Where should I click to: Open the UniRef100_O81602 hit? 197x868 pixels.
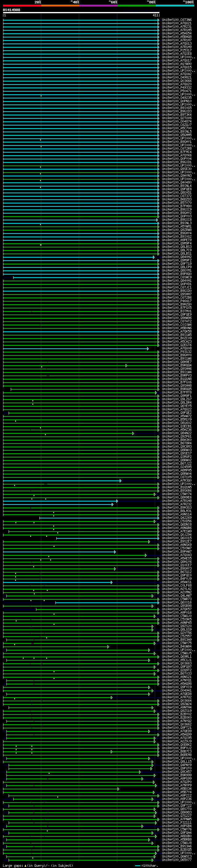177,423
